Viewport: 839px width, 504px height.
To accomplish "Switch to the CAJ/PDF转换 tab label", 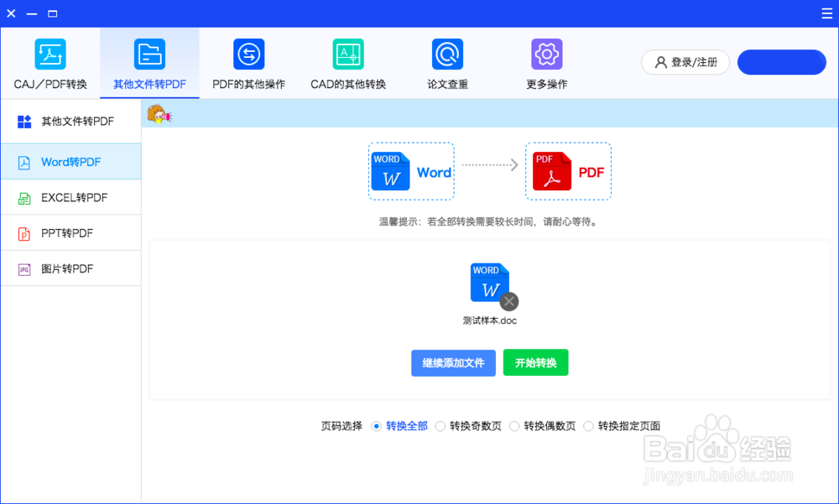I will (50, 85).
